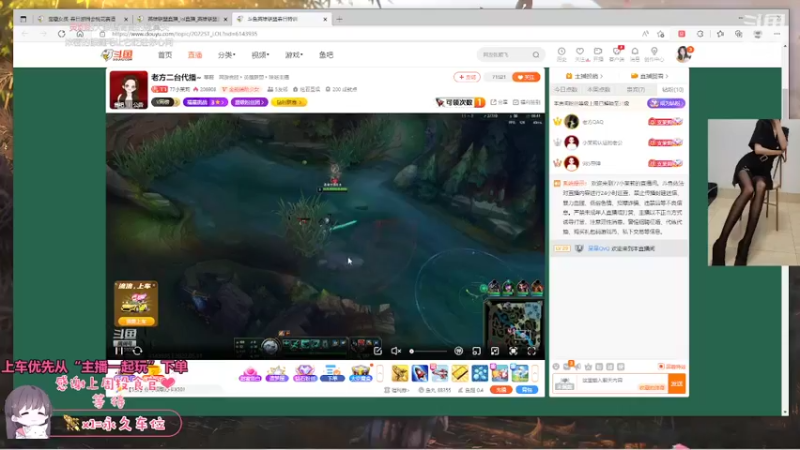
Task: Open creator center lightbulb icon
Action: 654,53
